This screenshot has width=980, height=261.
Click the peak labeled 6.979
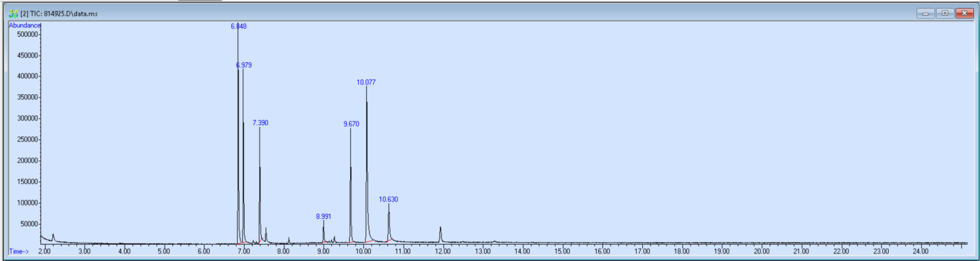(244, 65)
